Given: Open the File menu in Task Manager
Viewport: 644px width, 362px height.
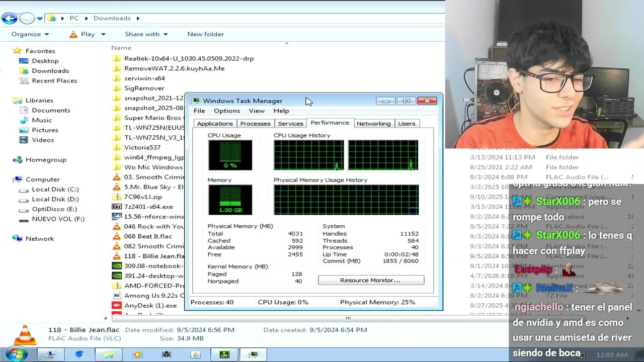Looking at the screenshot, I should [199, 111].
